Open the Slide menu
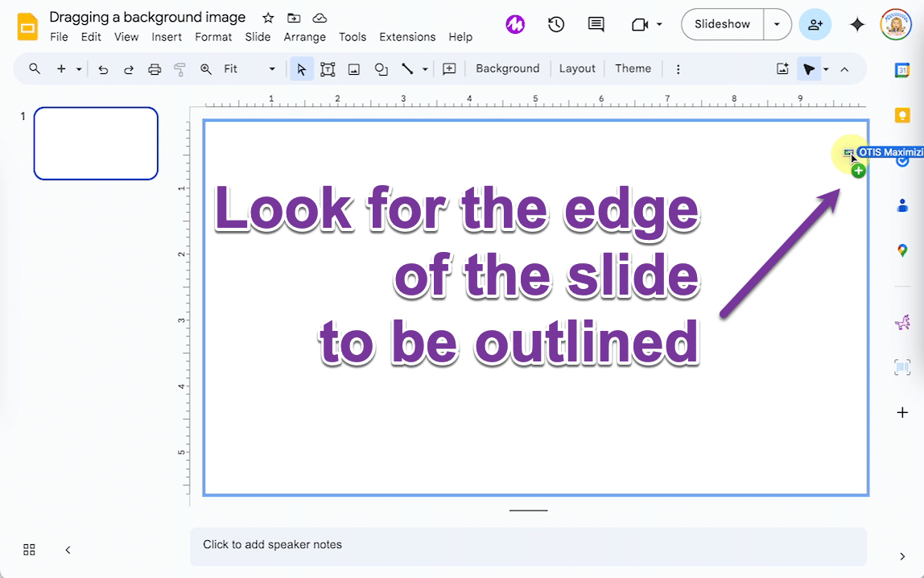This screenshot has height=578, width=924. click(x=258, y=36)
